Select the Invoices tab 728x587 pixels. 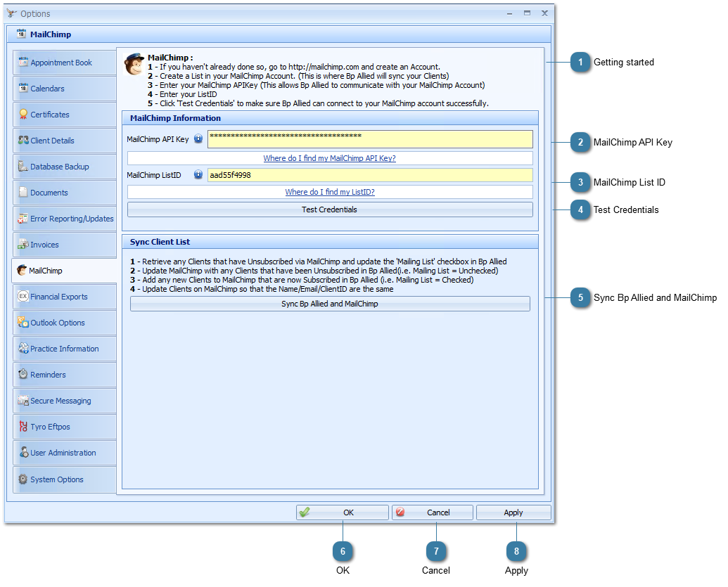(x=65, y=245)
